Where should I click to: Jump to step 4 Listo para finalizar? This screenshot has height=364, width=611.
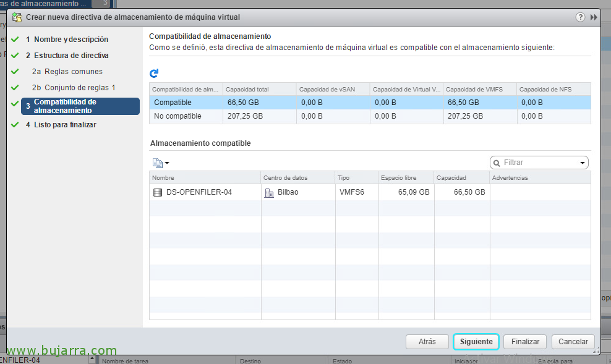pos(65,125)
